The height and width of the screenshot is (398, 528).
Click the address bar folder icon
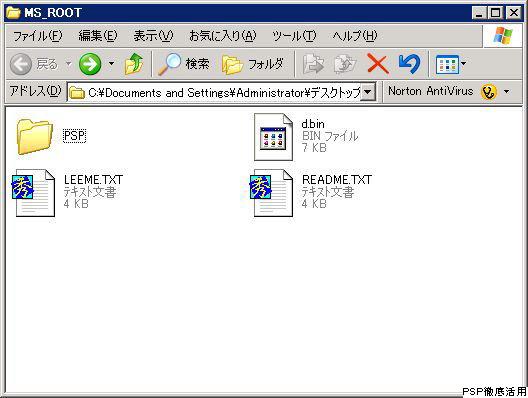[77, 93]
